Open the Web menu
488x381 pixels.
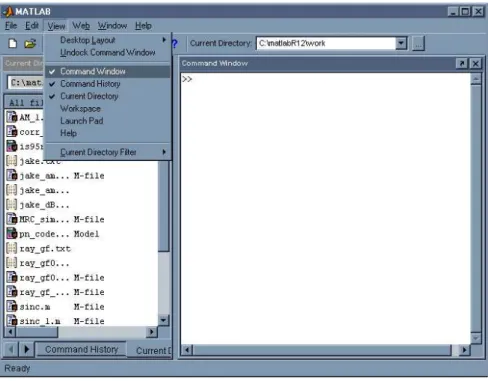(x=81, y=26)
